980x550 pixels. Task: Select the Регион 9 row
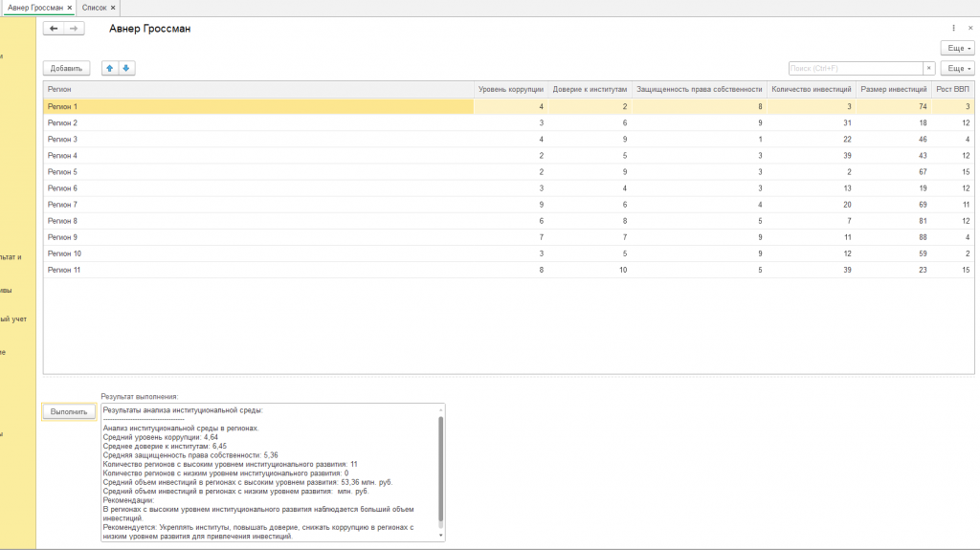(509, 237)
